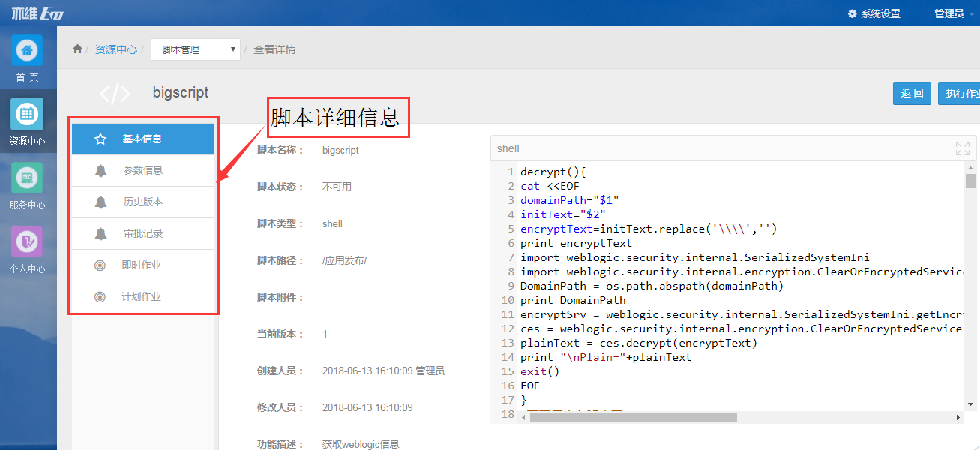View 审批记录 tab
Image resolution: width=980 pixels, height=450 pixels.
(x=142, y=233)
